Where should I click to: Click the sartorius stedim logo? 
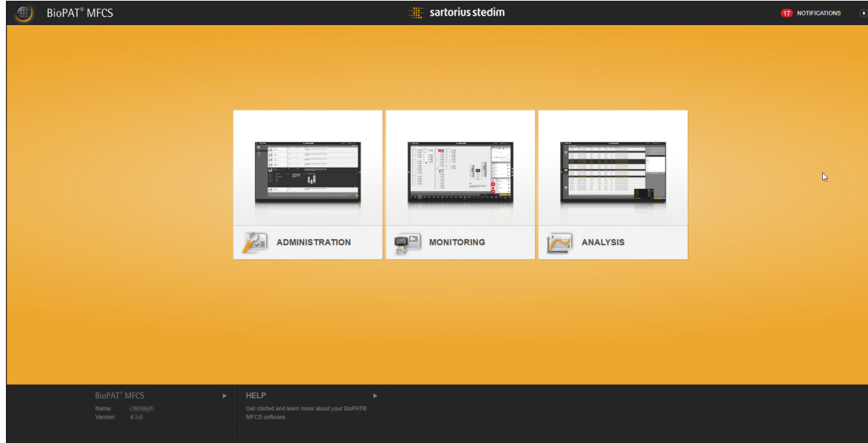pyautogui.click(x=457, y=12)
